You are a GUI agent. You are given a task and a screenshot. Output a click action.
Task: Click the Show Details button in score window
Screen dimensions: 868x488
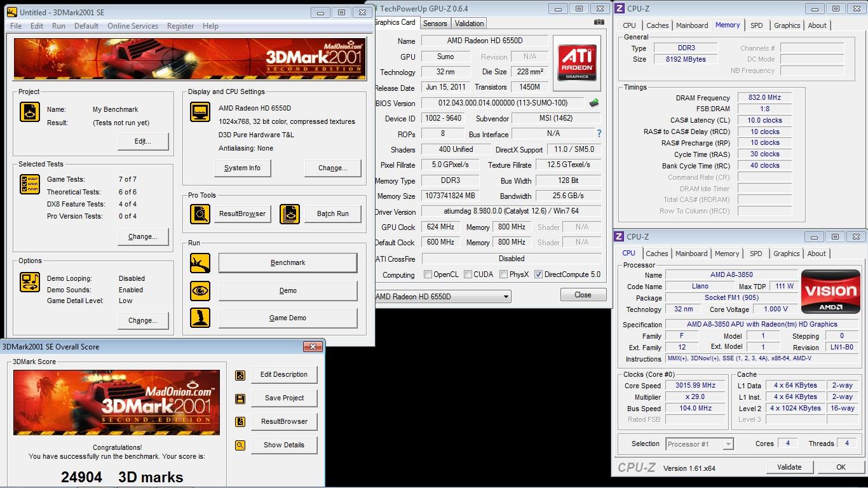pos(284,445)
